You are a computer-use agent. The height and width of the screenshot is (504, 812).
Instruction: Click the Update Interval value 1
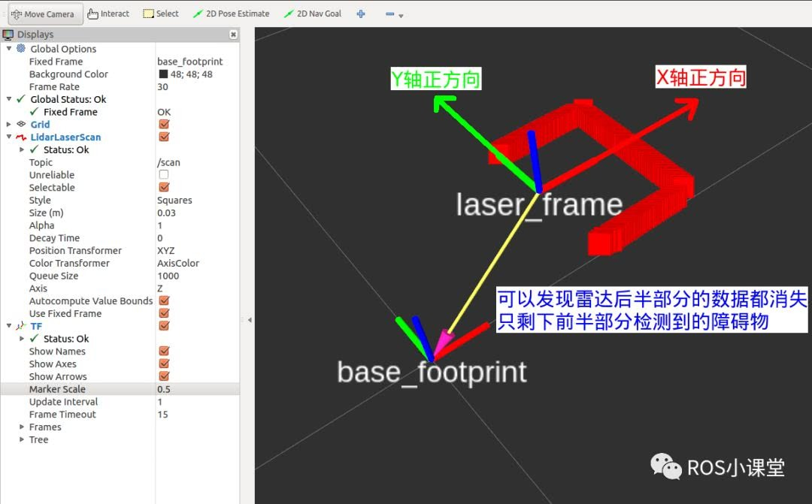pos(159,402)
